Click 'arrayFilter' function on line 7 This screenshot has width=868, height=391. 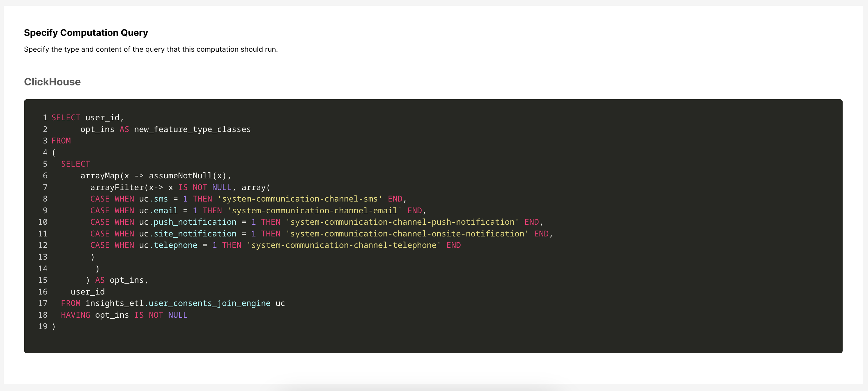117,188
